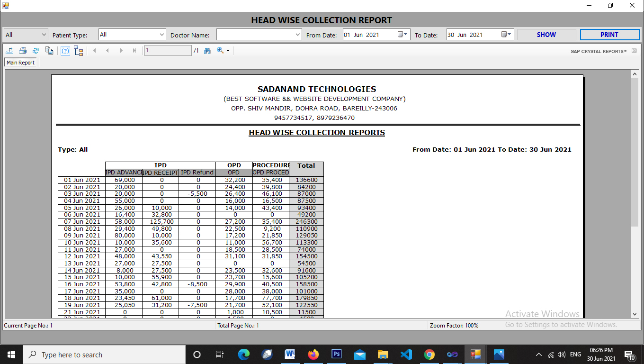
Task: Click the network Wi-Fi tray icon
Action: 551,355
